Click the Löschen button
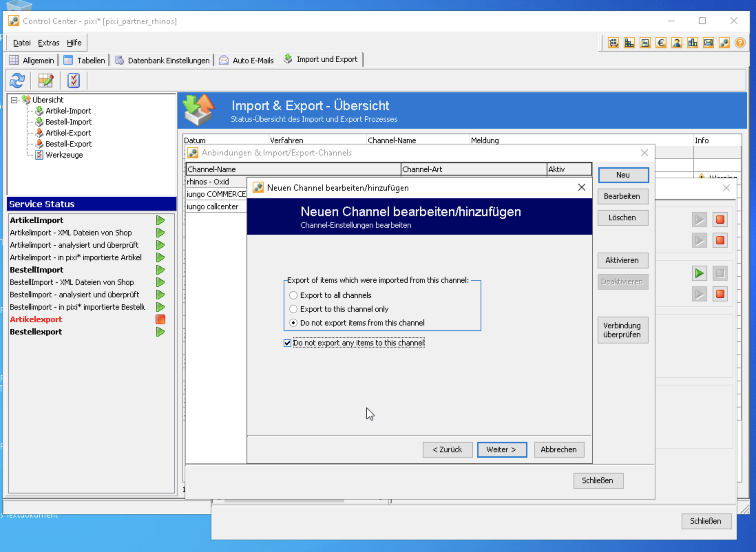 point(622,217)
